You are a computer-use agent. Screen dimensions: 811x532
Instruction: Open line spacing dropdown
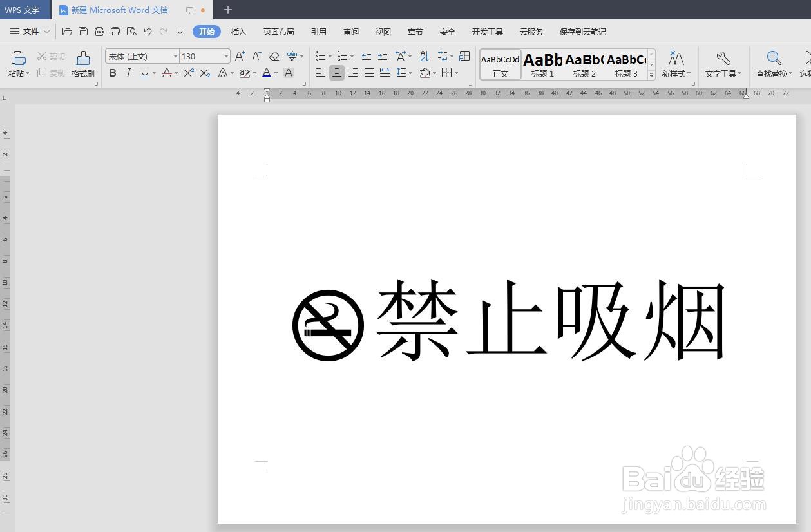coord(411,73)
